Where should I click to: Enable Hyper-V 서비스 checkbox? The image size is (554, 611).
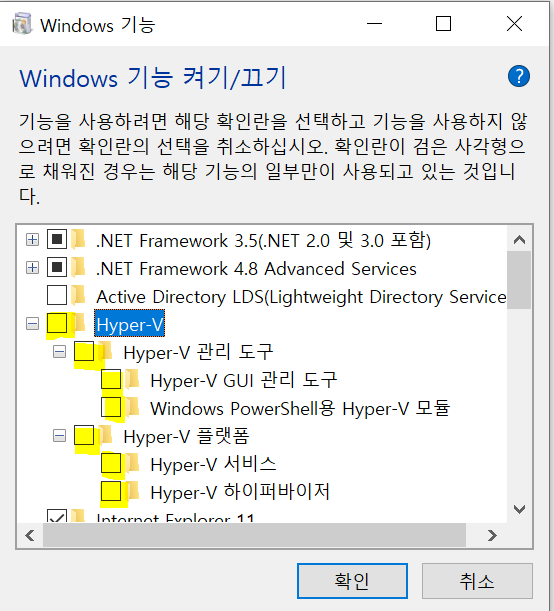coord(111,463)
